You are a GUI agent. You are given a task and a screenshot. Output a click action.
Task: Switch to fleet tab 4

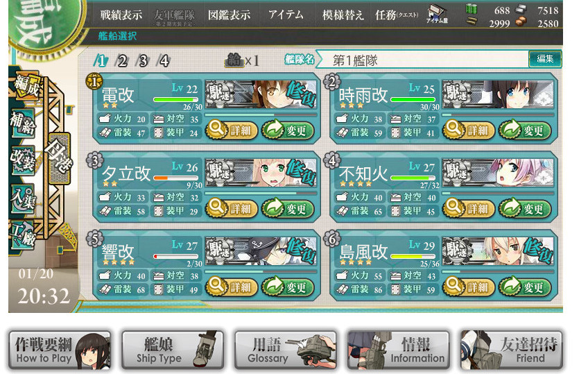(164, 60)
